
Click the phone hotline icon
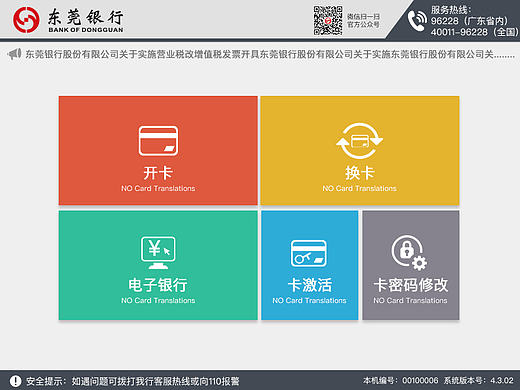point(417,21)
